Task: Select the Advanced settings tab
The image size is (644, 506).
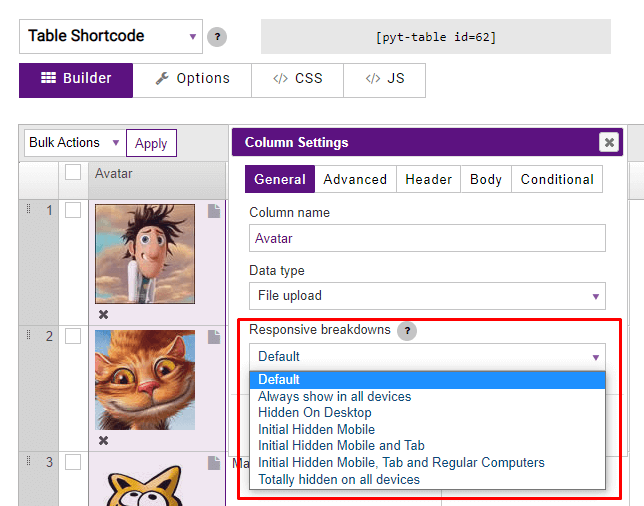Action: (355, 179)
